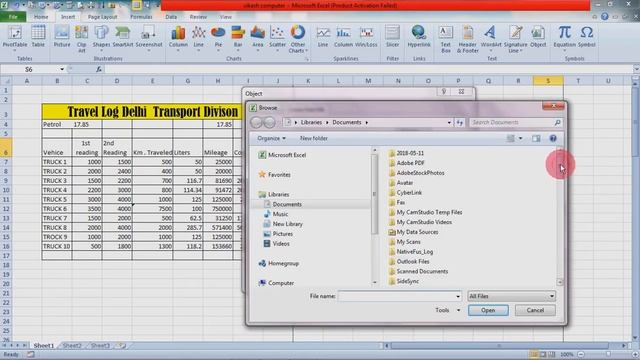The image size is (640, 360).
Task: Click the Slicer icon
Action: click(x=392, y=37)
